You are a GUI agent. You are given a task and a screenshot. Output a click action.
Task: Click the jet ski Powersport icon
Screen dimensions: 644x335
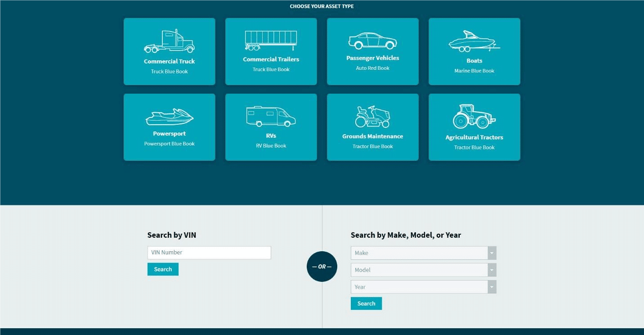(170, 117)
